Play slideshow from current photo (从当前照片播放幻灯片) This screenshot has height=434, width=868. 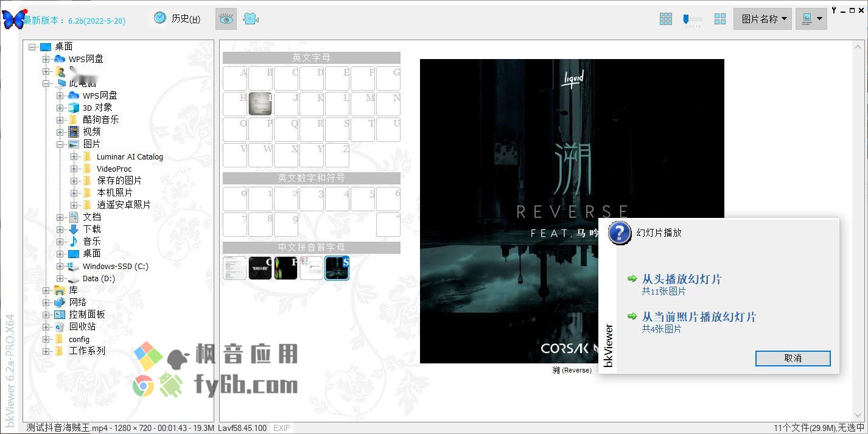(699, 317)
